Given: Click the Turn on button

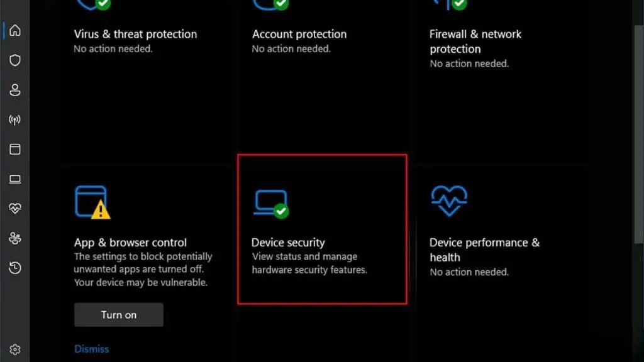Looking at the screenshot, I should pos(119,315).
